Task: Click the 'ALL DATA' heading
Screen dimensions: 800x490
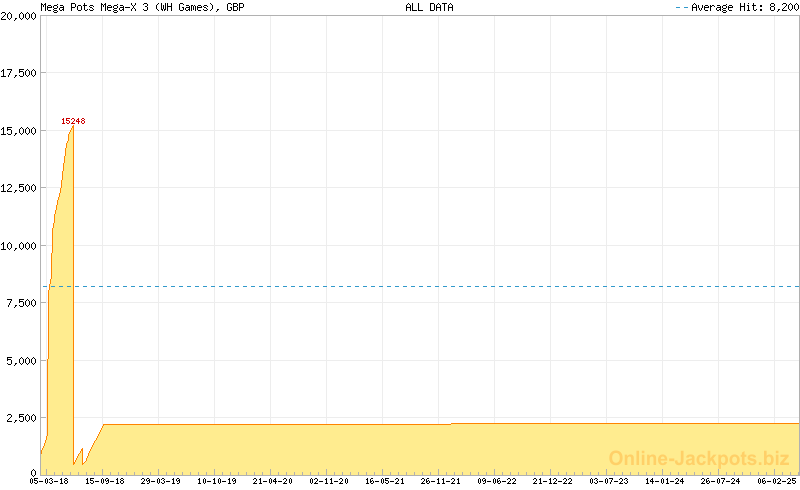Action: tap(429, 7)
